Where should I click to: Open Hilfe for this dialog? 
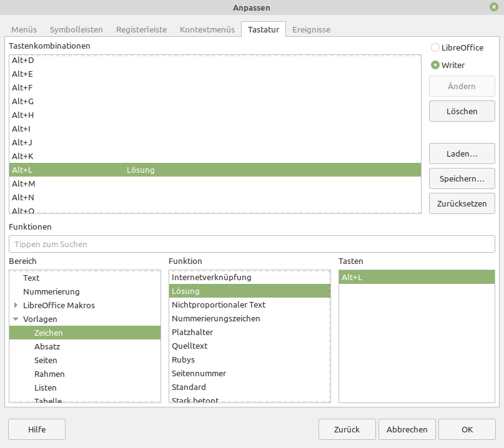pos(37,429)
